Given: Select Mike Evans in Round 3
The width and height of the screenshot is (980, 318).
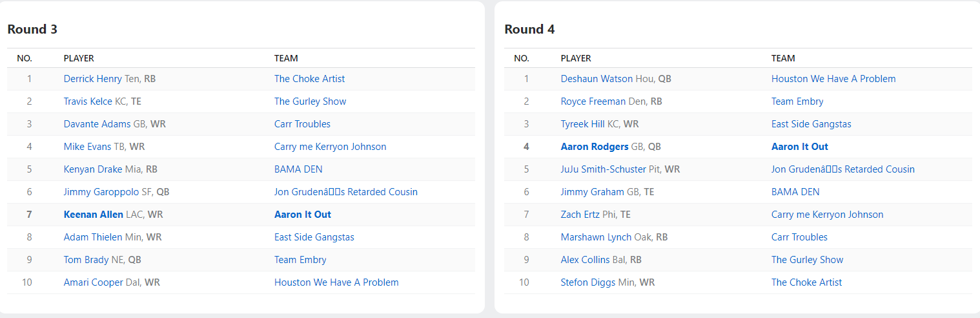Looking at the screenshot, I should (x=87, y=147).
